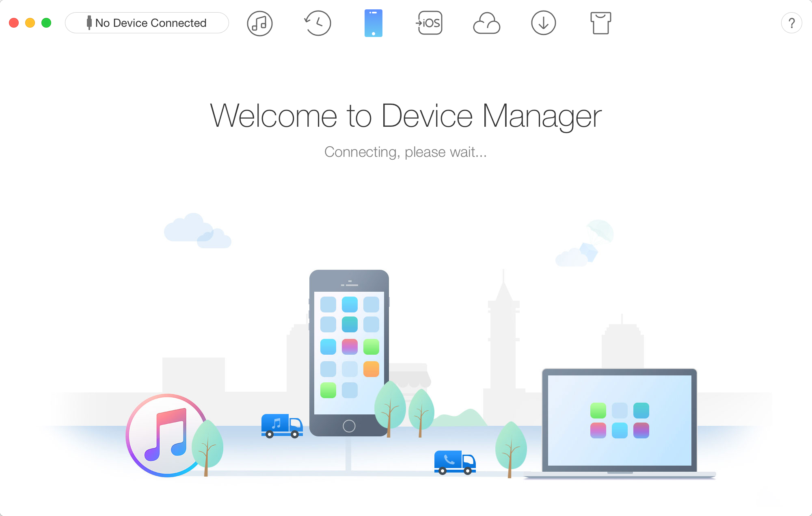The width and height of the screenshot is (812, 516).
Task: Click the music/iTunes transfer icon
Action: pyautogui.click(x=259, y=23)
